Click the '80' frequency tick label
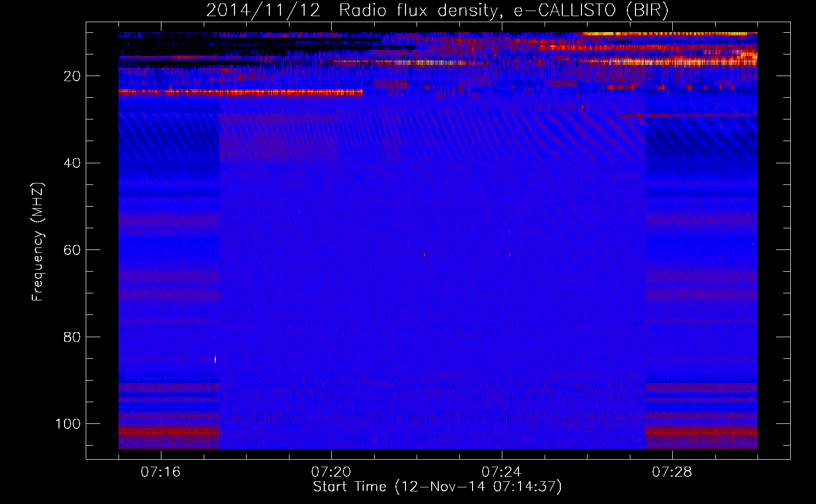Viewport: 816px width, 504px height. pos(73,337)
